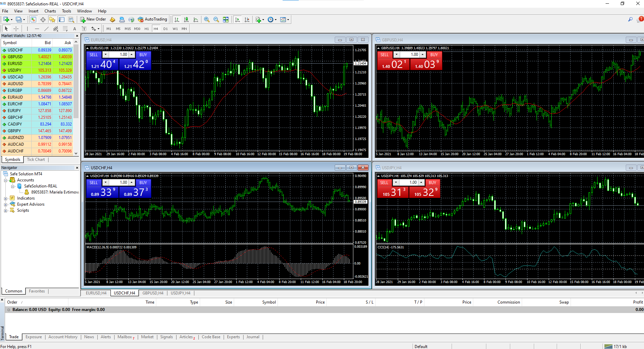This screenshot has width=644, height=349.
Task: Open the Periods clock icon
Action: click(x=270, y=20)
